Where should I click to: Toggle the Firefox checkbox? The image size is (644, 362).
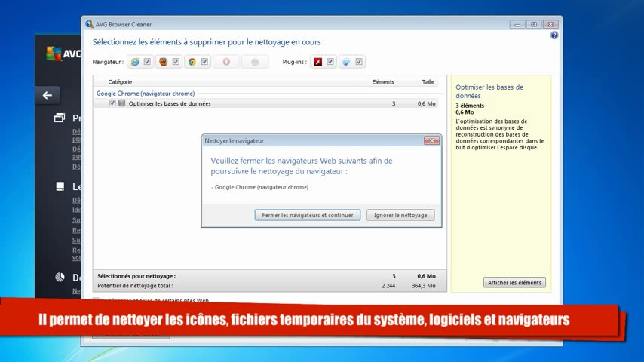point(176,62)
